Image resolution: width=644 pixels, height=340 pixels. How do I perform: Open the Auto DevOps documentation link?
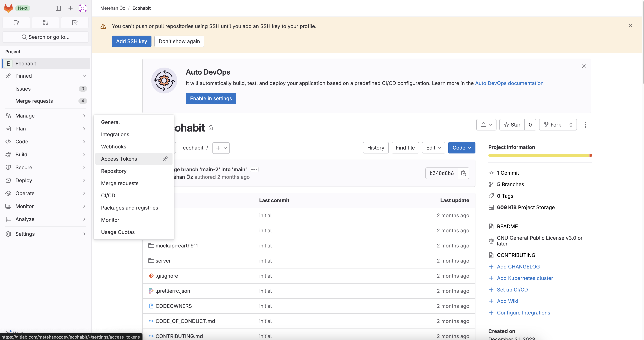(x=509, y=83)
